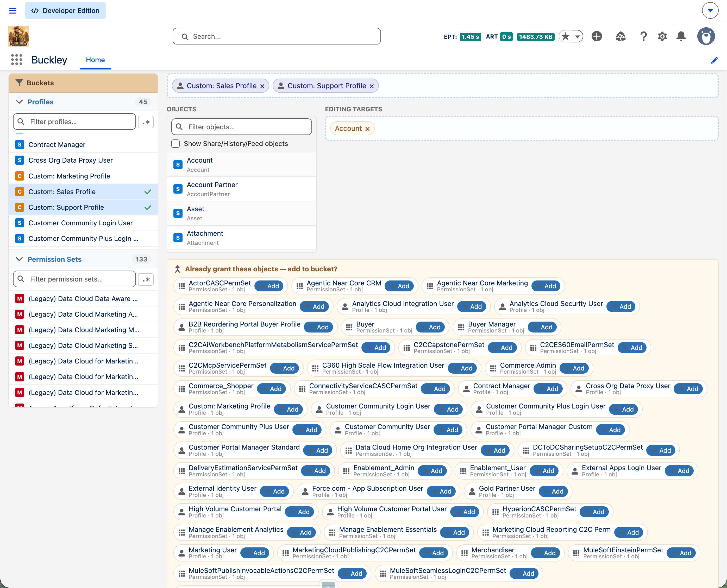Select Custom: Marketing Profile in list
The width and height of the screenshot is (727, 588).
[83, 176]
